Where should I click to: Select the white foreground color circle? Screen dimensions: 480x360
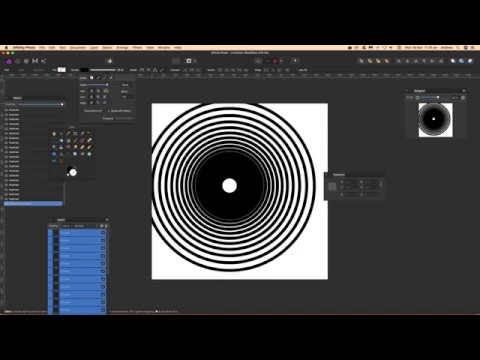[73, 172]
